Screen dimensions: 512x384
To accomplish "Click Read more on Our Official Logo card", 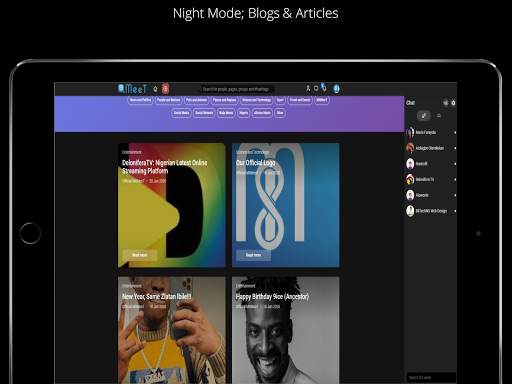I will (x=253, y=255).
